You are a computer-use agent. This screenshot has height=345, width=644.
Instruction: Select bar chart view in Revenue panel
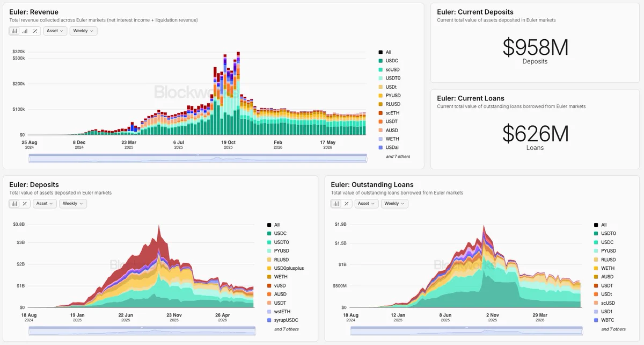coord(14,31)
